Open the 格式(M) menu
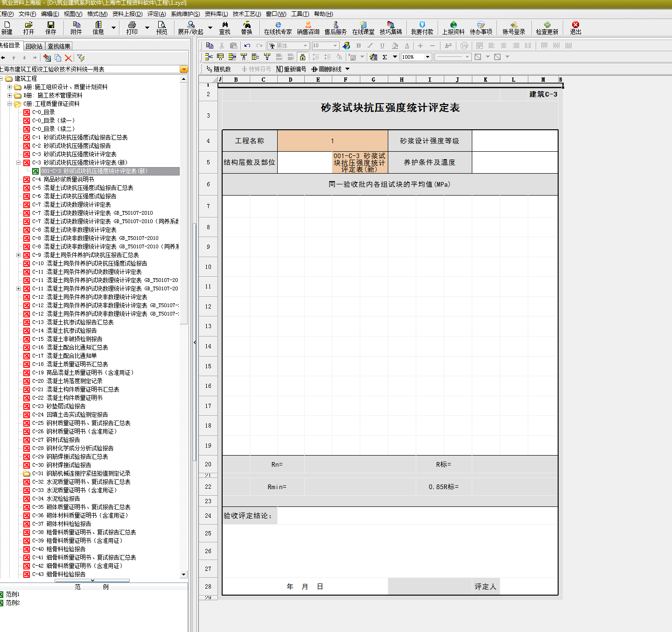Screen dimensions: 672x632 click(97, 14)
